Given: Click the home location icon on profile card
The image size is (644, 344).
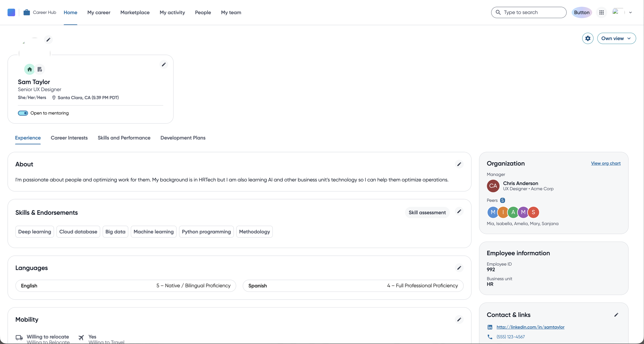Looking at the screenshot, I should coord(30,69).
